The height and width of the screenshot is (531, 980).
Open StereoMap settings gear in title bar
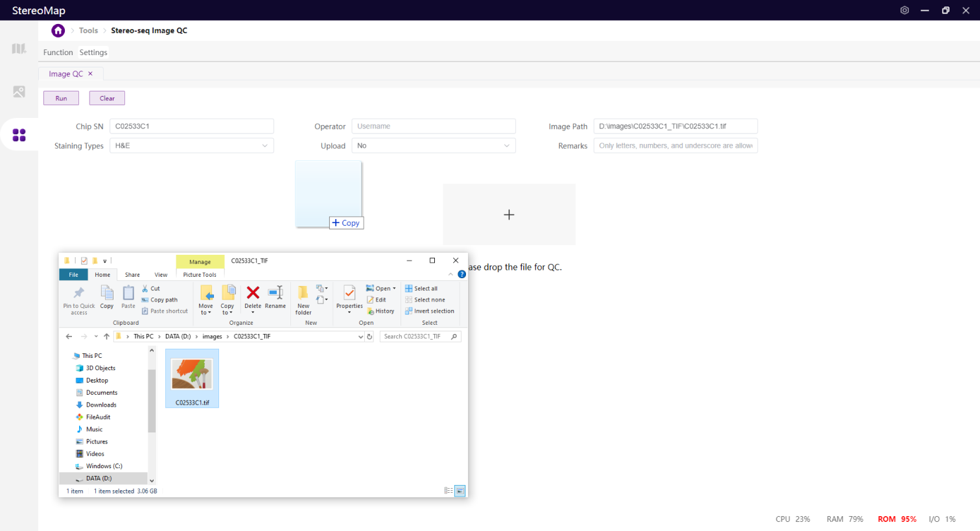click(904, 10)
